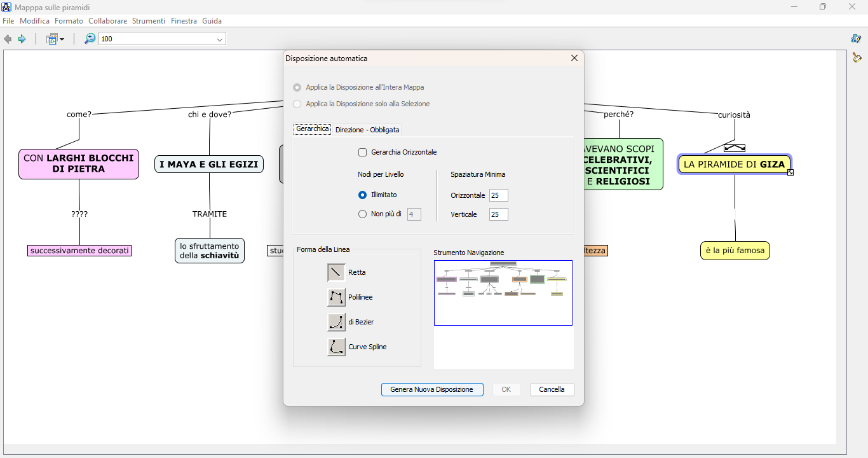
Task: Click the Orizzontale spacing input field
Action: (x=498, y=195)
